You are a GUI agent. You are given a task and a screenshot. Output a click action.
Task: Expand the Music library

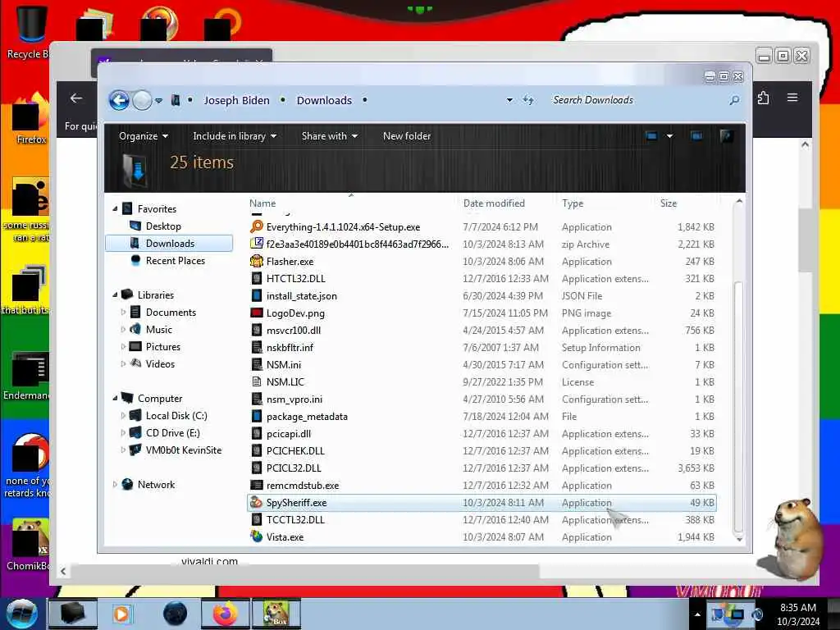point(123,330)
